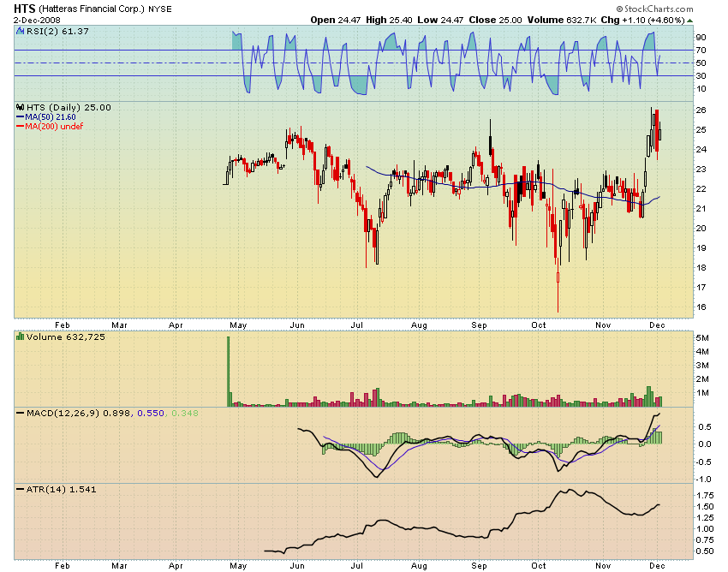Click the May label on the bottom axis
The width and height of the screenshot is (728, 572).
(x=238, y=565)
